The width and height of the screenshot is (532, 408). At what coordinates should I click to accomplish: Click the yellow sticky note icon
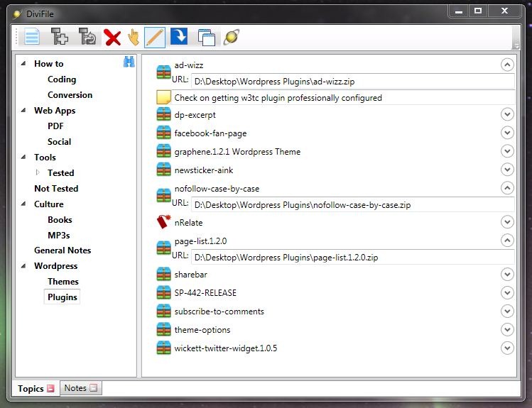(x=163, y=98)
